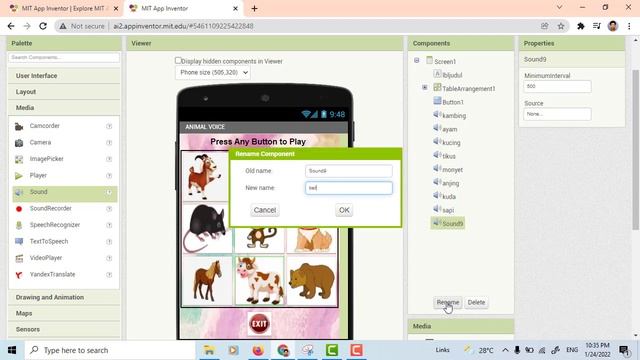The width and height of the screenshot is (640, 360).
Task: Open help for the Camcorder component
Action: (x=109, y=127)
